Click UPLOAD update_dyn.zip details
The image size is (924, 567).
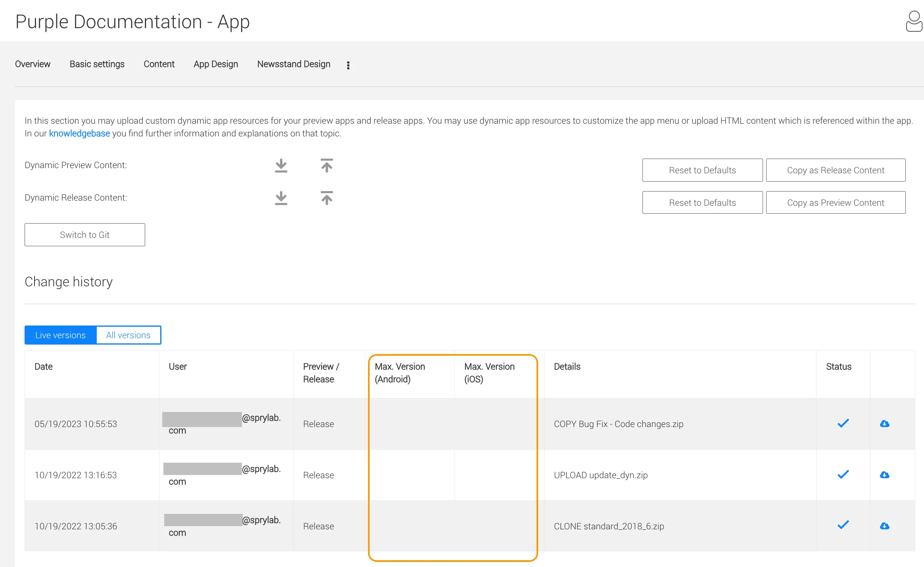601,475
